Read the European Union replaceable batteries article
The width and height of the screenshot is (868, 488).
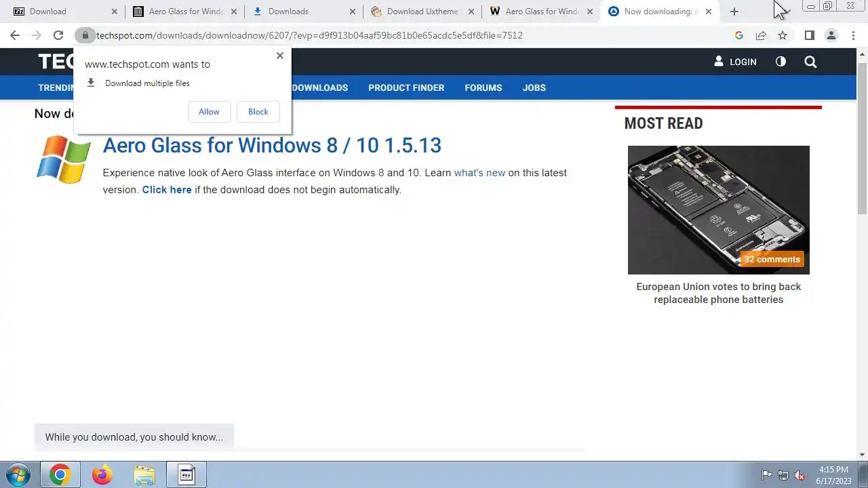point(718,293)
